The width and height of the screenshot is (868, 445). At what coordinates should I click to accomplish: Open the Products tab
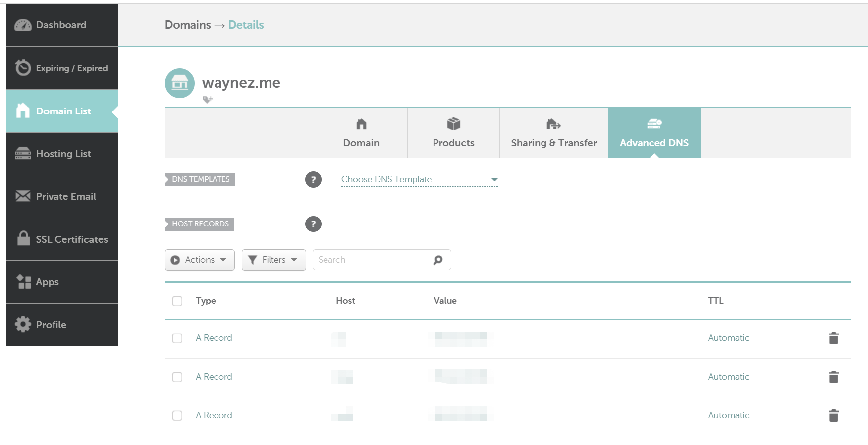(453, 133)
